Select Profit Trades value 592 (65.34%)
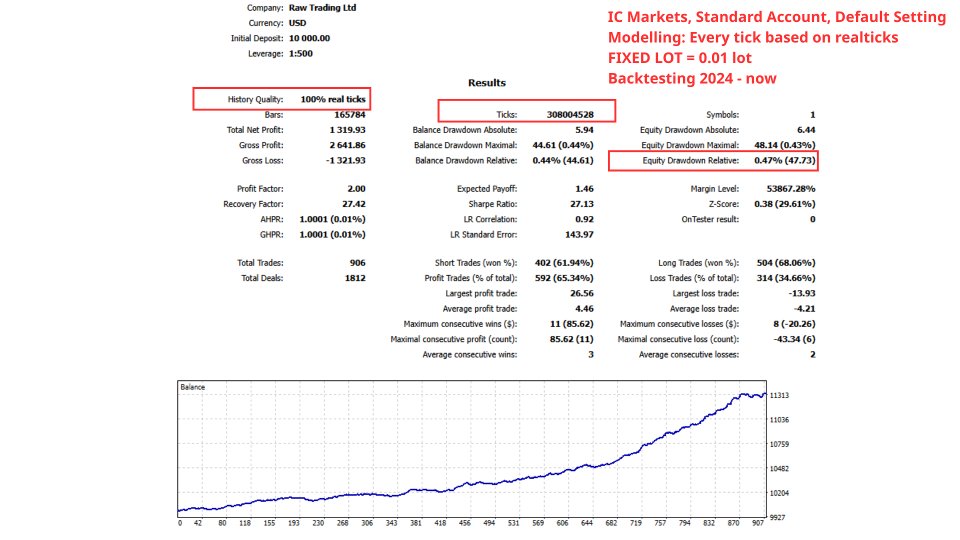Viewport: 960px width, 540px height. tap(564, 279)
